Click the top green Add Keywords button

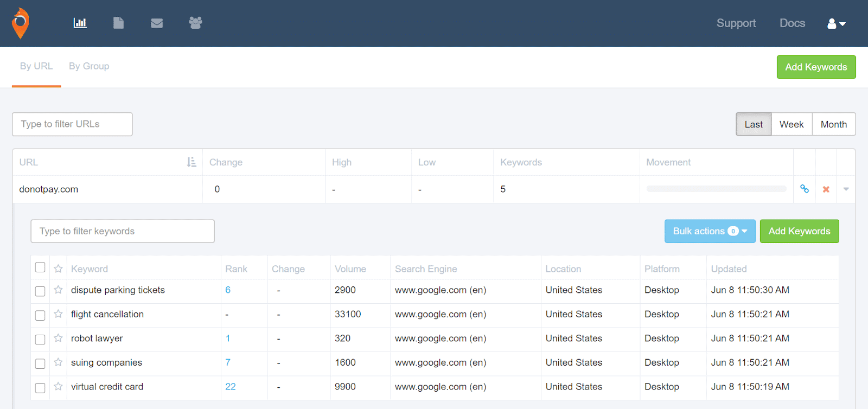pyautogui.click(x=816, y=67)
